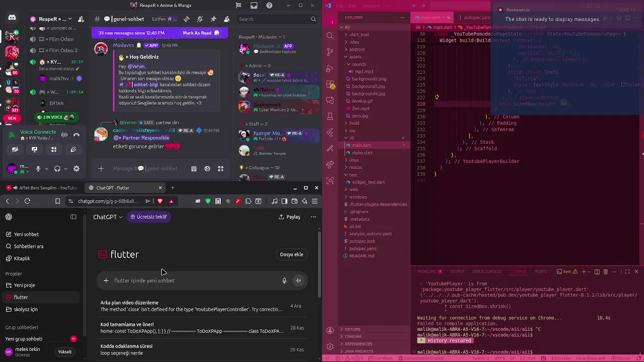Open ChatGPT three-dot options menu

[313, 217]
